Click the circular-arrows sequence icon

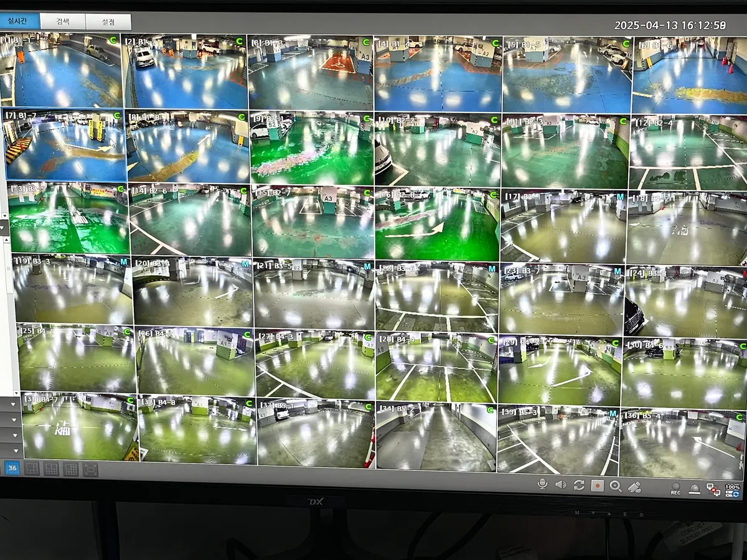pos(579,485)
